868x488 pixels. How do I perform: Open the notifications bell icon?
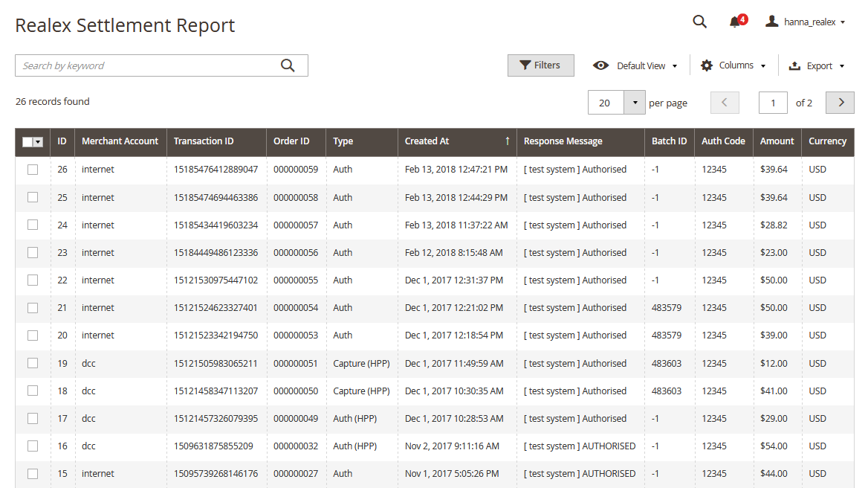tap(736, 22)
